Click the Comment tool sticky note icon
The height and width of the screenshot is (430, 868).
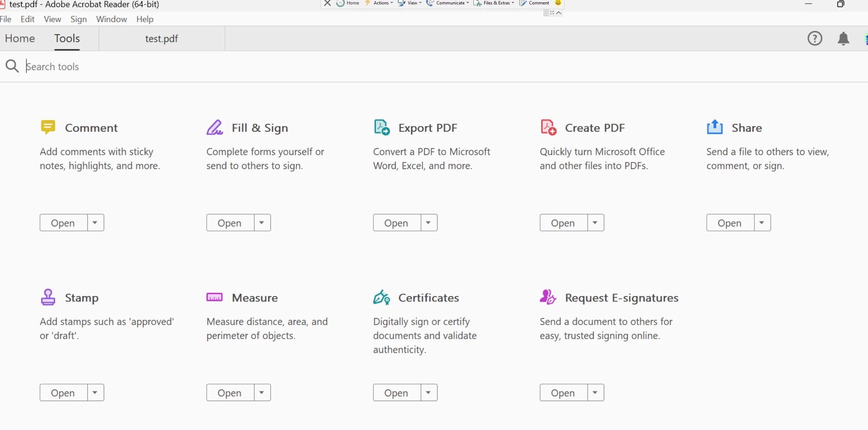48,127
